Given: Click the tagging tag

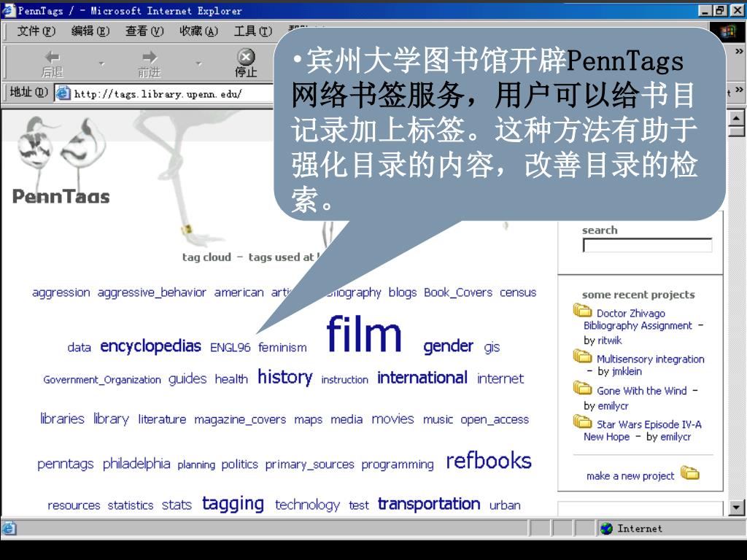Looking at the screenshot, I should tap(233, 505).
